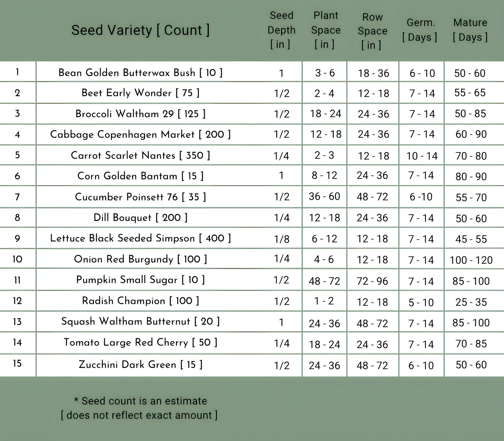Select the Onion Red Burgundy maturity value 100 - 120

[471, 260]
